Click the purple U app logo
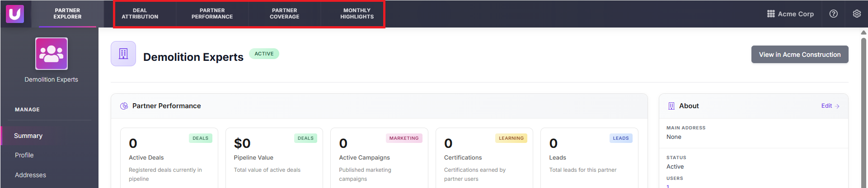Image resolution: width=868 pixels, height=188 pixels. click(15, 14)
